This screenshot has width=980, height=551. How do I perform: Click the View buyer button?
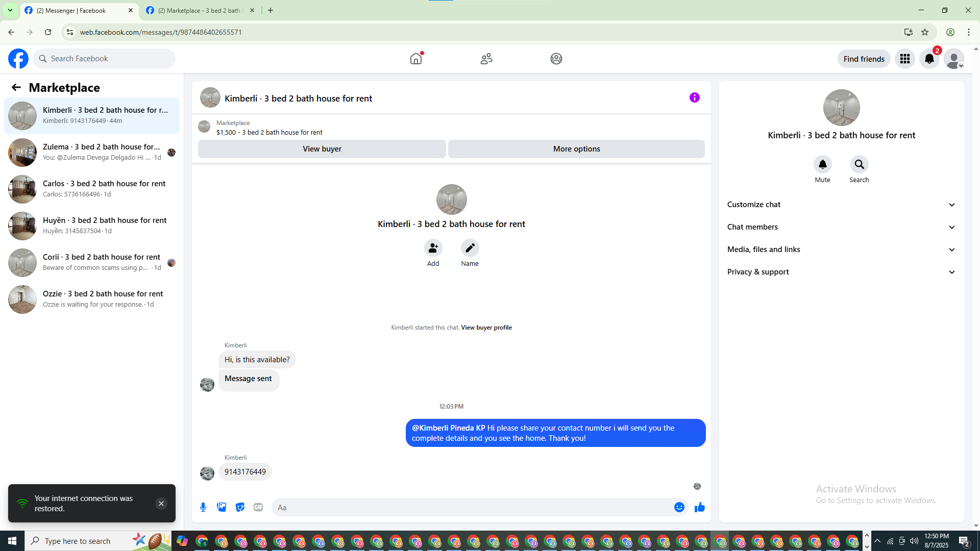tap(322, 149)
